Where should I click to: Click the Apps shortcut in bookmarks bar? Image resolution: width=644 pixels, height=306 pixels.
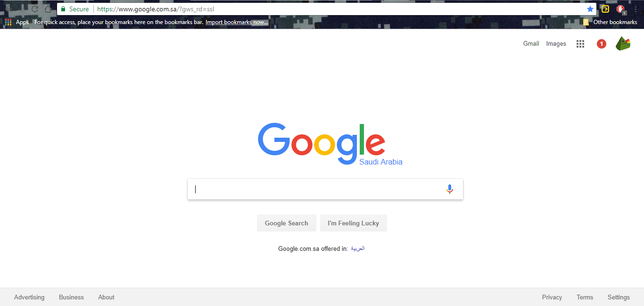17,22
